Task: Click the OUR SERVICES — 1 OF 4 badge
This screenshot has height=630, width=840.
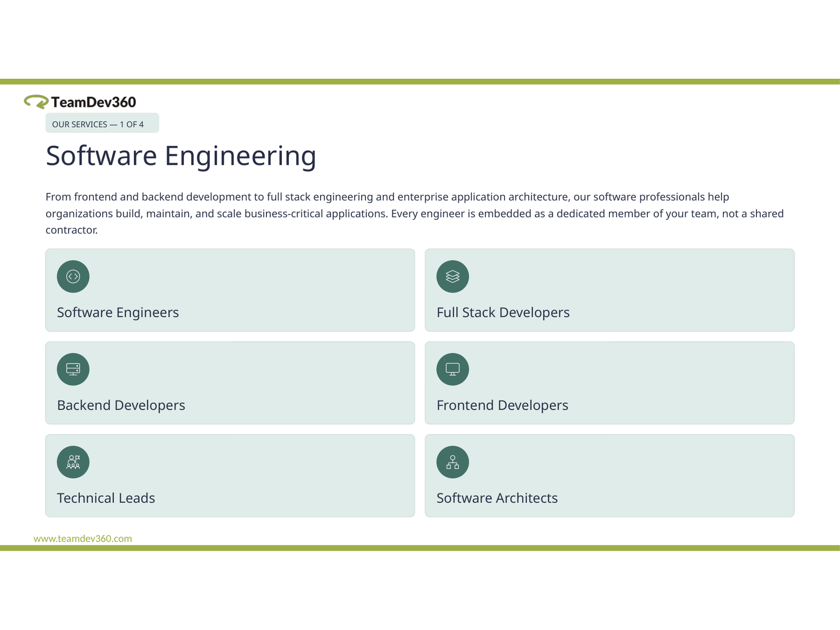Action: tap(102, 123)
